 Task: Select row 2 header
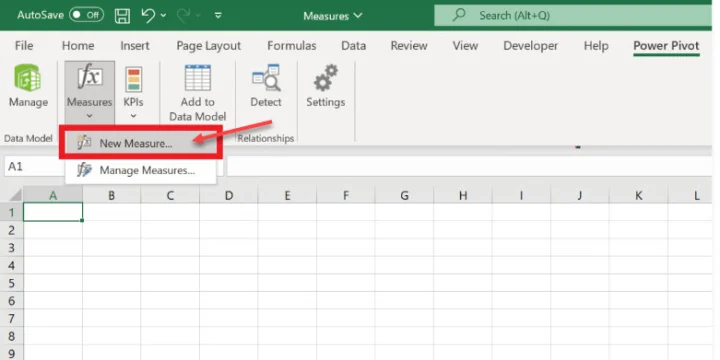[x=11, y=230]
